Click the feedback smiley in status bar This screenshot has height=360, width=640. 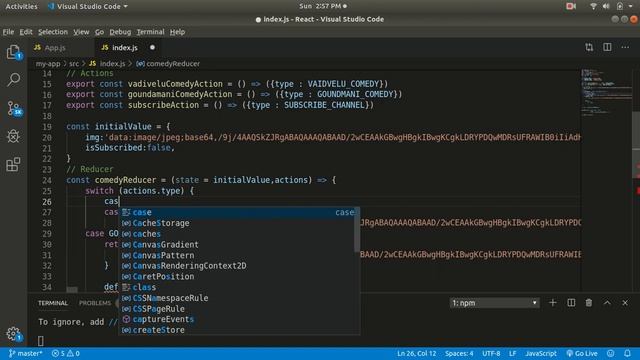click(611, 353)
